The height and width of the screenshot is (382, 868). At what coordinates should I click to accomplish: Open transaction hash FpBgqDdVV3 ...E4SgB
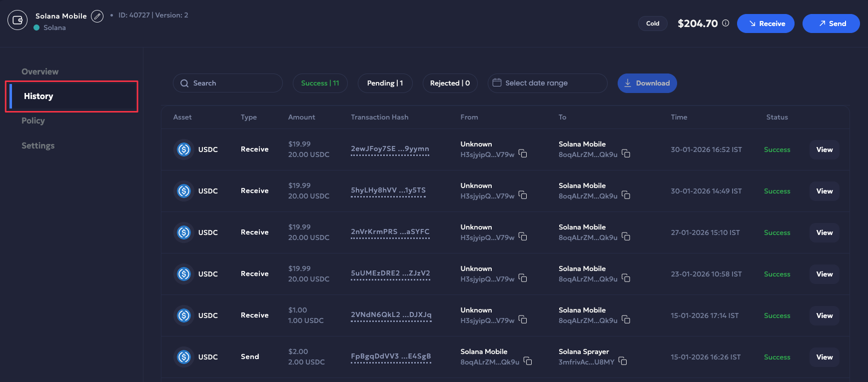click(391, 356)
